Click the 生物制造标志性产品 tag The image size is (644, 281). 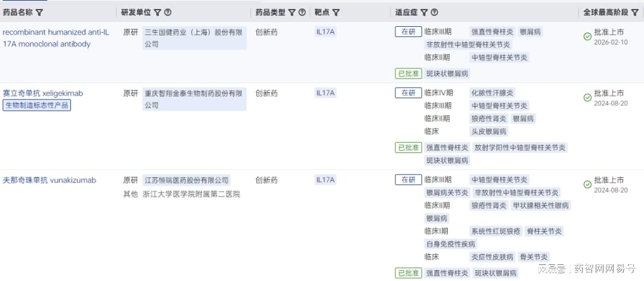(37, 105)
